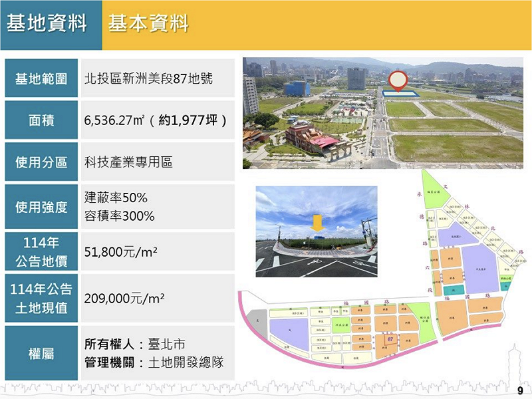Click the 面積 row label
The width and height of the screenshot is (532, 399).
pyautogui.click(x=41, y=120)
